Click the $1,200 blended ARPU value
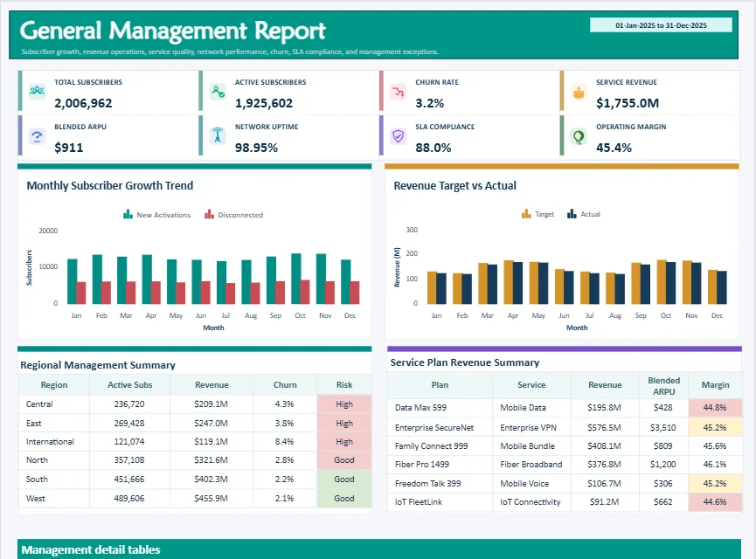The image size is (756, 559). pyautogui.click(x=663, y=464)
